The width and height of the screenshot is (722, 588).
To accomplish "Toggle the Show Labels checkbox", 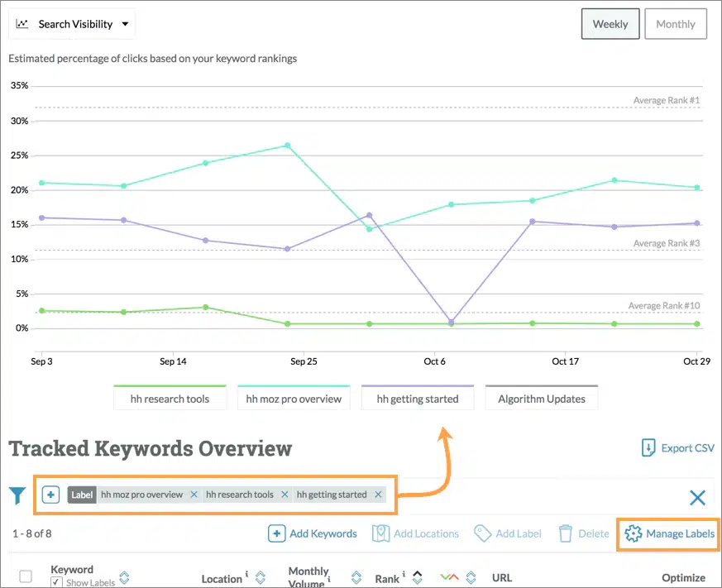I will coord(56,582).
